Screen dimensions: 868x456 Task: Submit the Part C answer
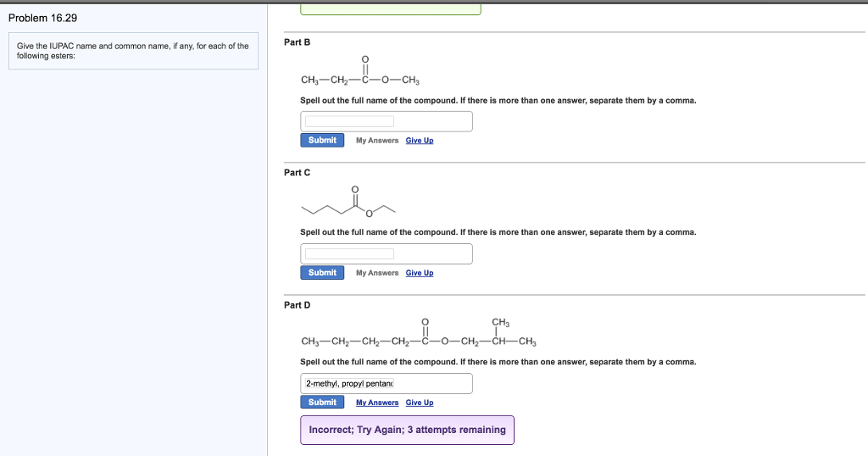point(322,273)
